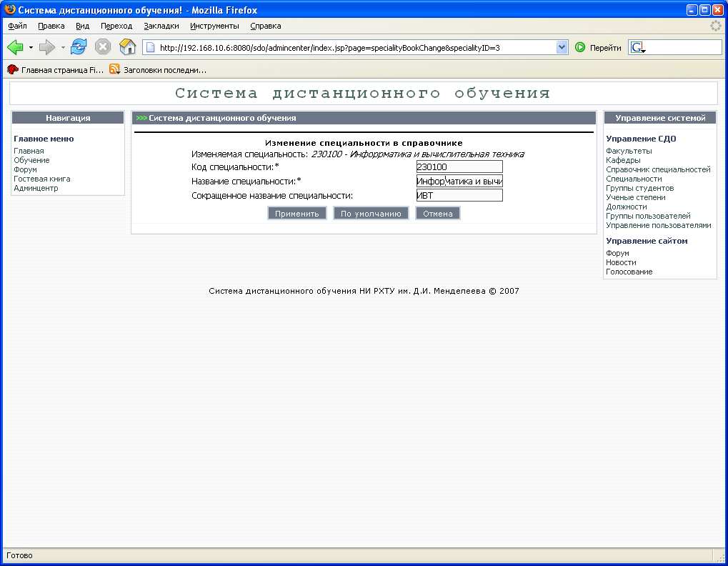Open the Справка menu
Screen dimensions: 728x566
[266, 26]
